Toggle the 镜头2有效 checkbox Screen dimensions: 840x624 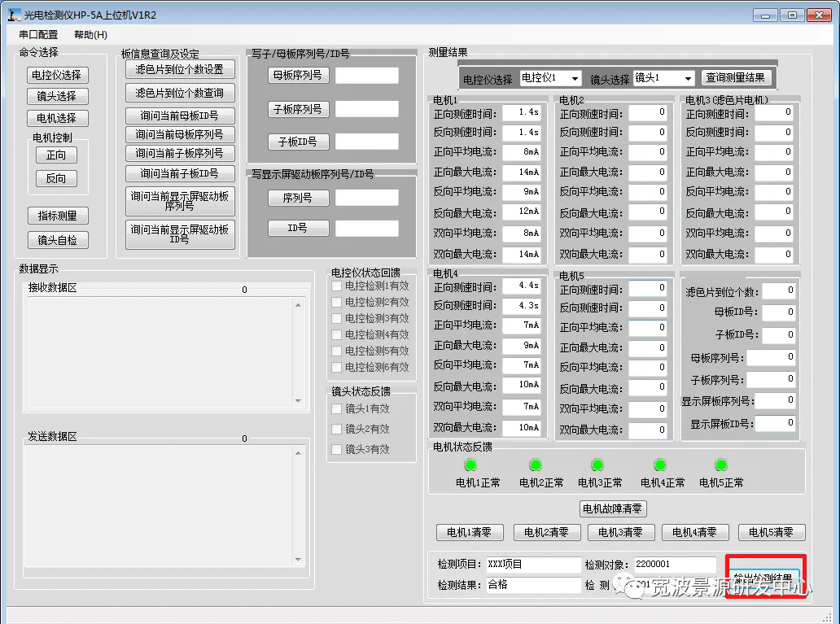336,429
